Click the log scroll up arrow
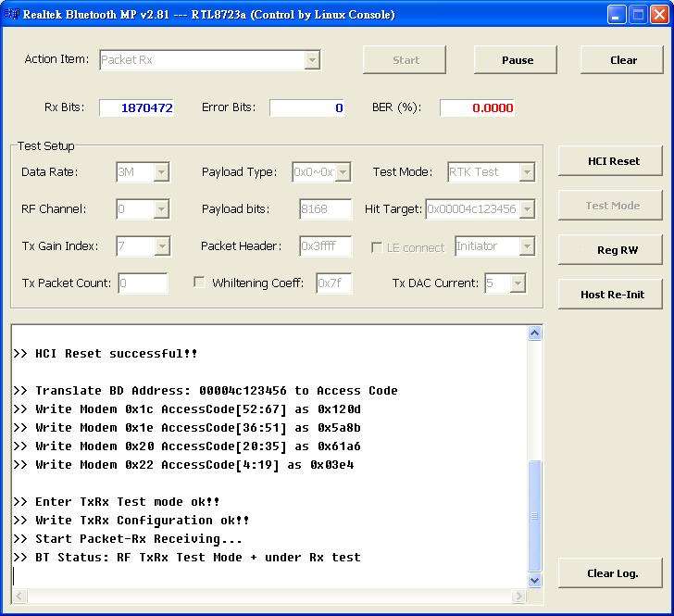The height and width of the screenshot is (616, 674). (534, 333)
